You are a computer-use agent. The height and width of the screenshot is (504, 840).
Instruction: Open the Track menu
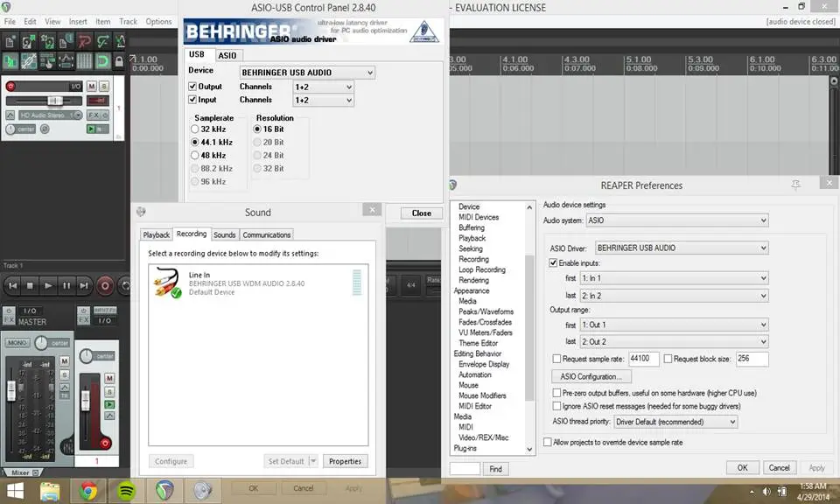tap(128, 21)
